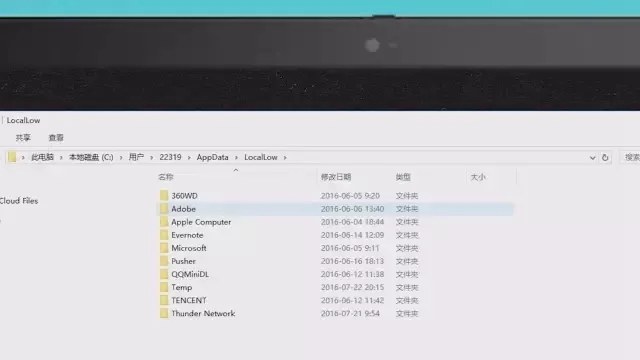Viewport: 640px width, 360px height.
Task: Select the Microsoft folder name
Action: click(189, 248)
